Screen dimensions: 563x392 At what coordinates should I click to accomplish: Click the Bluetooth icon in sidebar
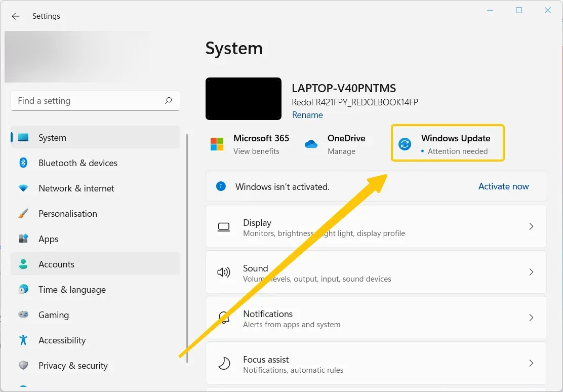[23, 163]
